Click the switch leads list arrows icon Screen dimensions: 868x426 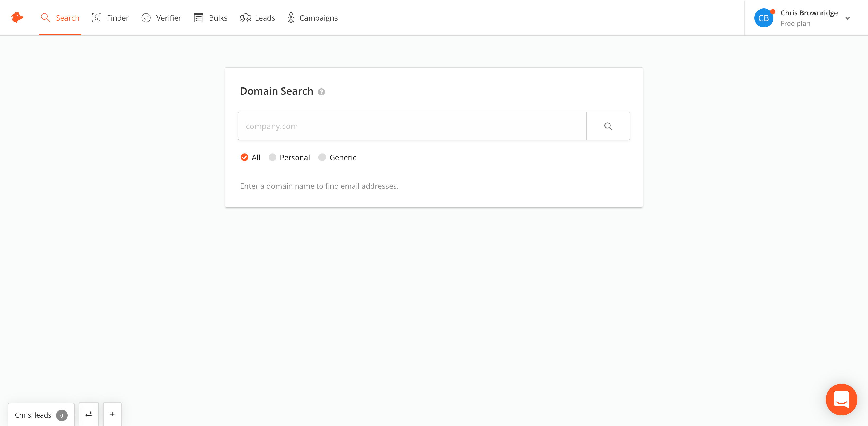coord(89,414)
